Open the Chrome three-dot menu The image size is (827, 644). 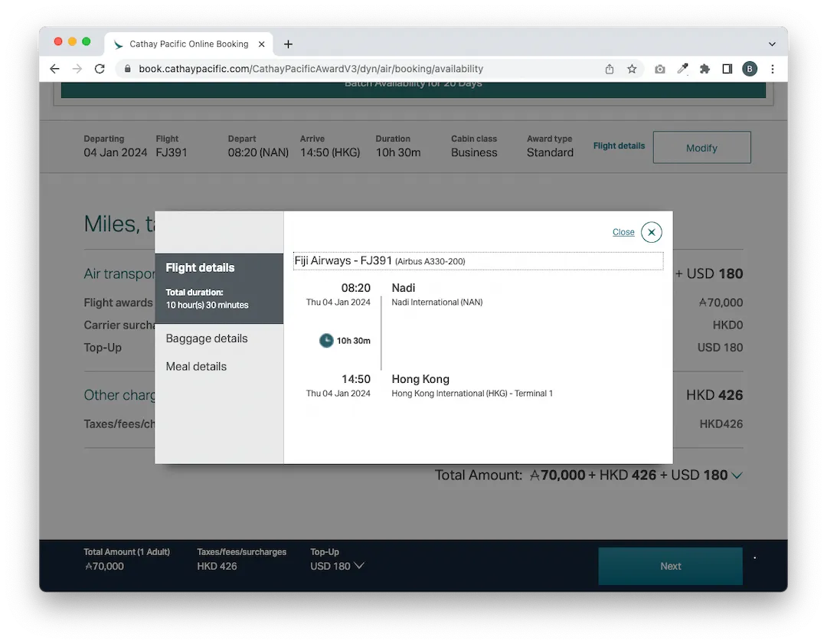773,69
